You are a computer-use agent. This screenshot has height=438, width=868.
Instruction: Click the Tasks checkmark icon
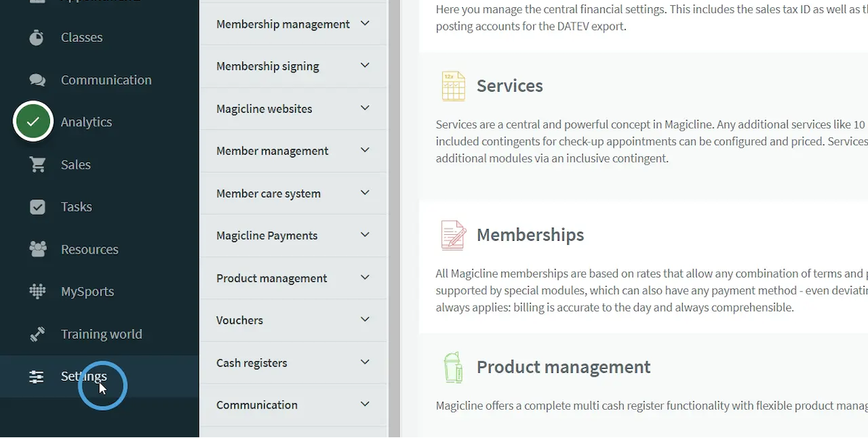tap(37, 207)
